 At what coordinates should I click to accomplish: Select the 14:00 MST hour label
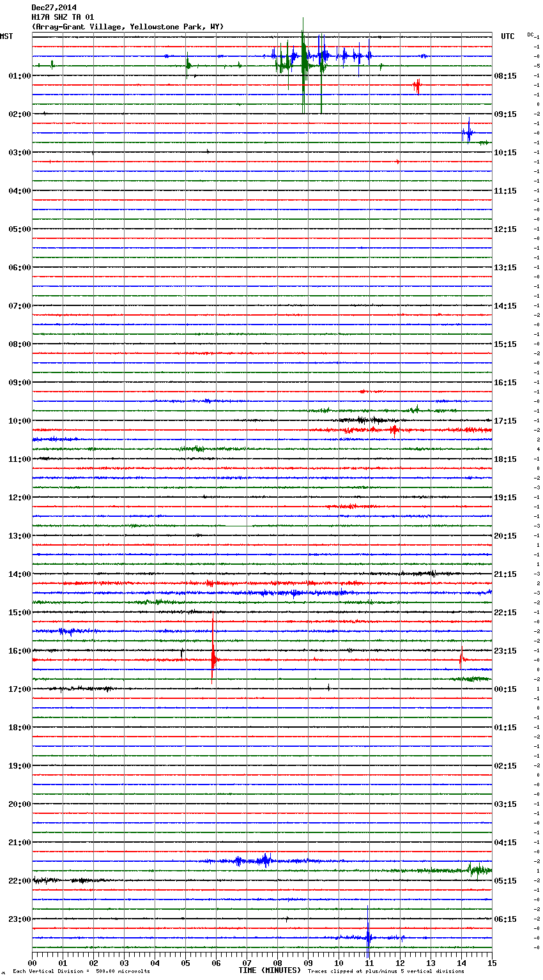[20, 574]
